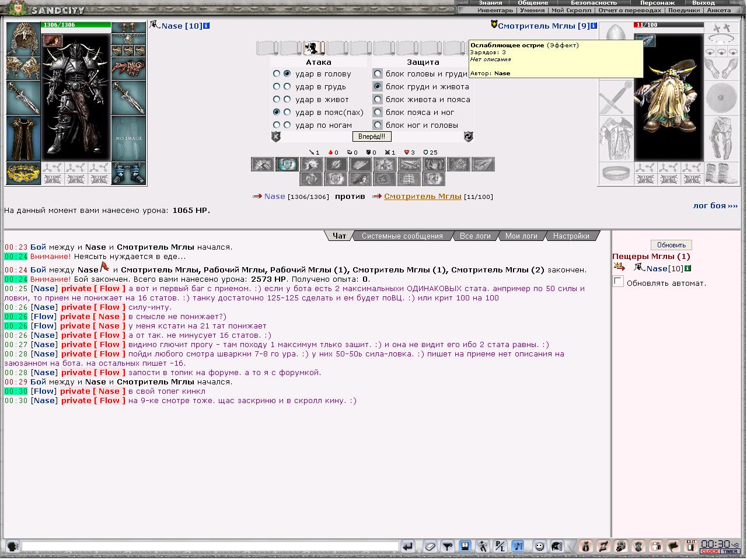This screenshot has width=747, height=560.
Task: Click the enemy's empty shield slot
Action: click(x=721, y=97)
